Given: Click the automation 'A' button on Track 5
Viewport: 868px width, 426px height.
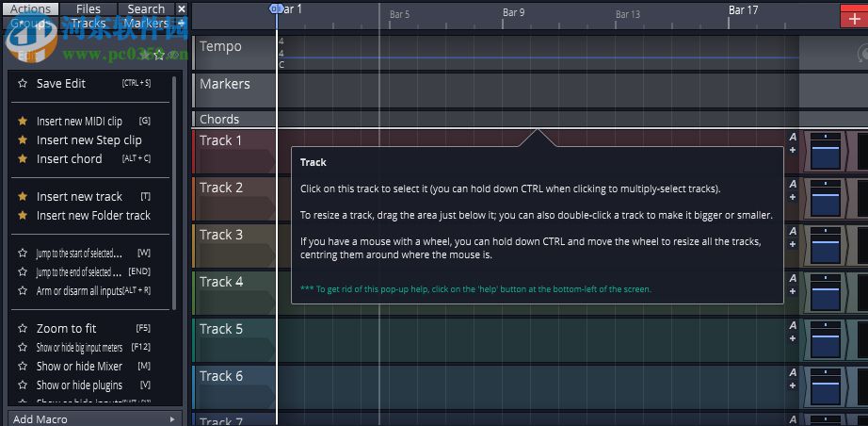Looking at the screenshot, I should (x=793, y=325).
